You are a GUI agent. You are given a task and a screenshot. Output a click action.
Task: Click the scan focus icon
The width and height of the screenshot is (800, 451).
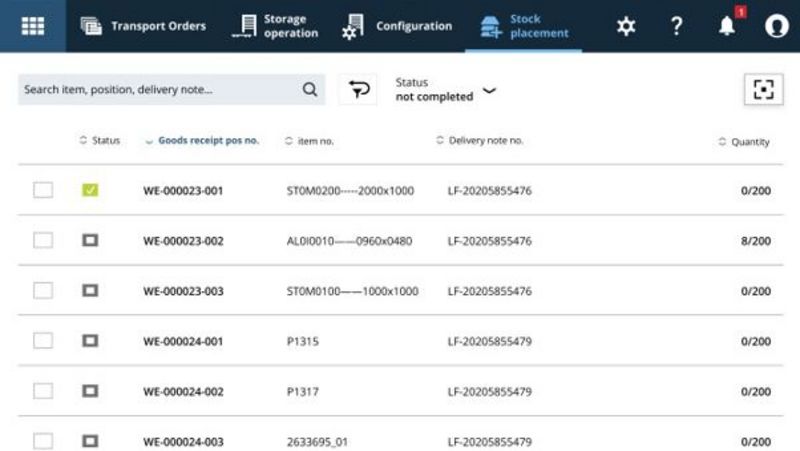point(763,89)
